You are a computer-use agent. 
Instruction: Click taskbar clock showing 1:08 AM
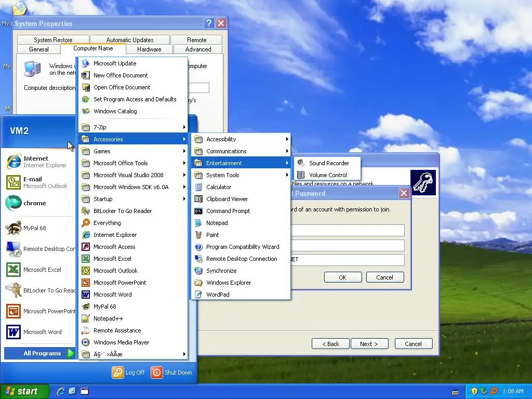point(513,391)
